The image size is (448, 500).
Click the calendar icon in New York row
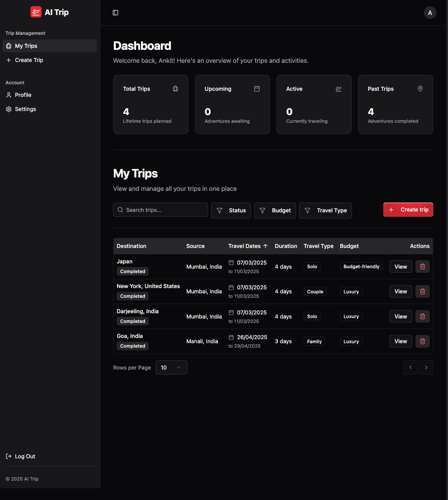coord(231,287)
